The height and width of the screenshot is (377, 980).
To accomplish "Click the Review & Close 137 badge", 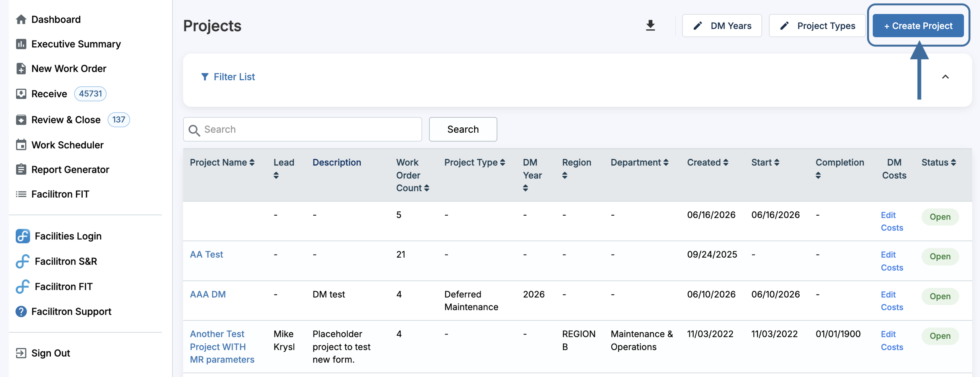I will [x=119, y=120].
